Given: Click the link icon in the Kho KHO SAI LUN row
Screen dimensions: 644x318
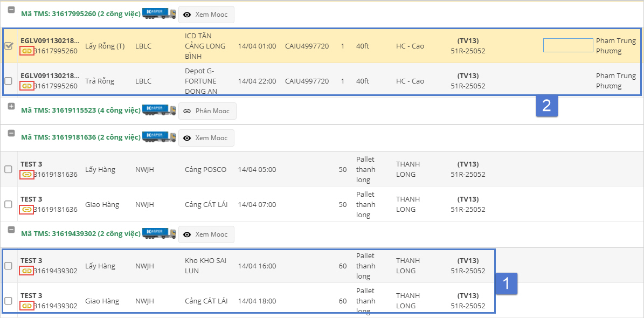Looking at the screenshot, I should [x=26, y=271].
